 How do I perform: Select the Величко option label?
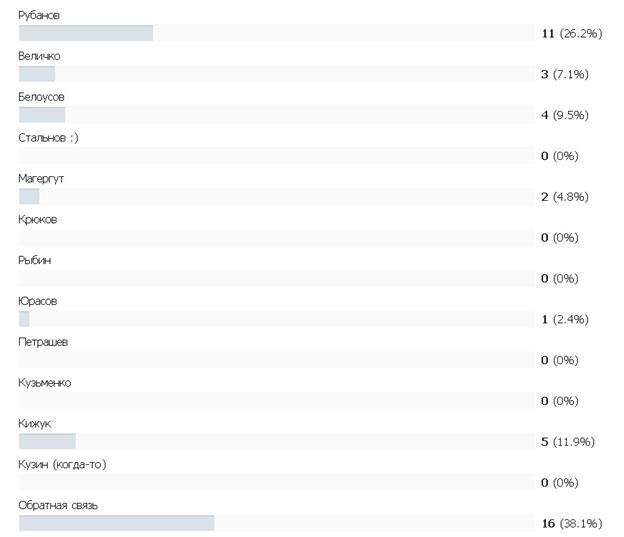39,56
